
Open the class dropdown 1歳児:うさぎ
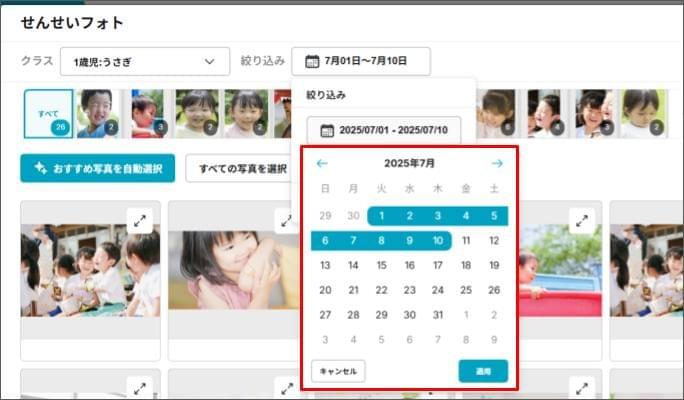[144, 61]
